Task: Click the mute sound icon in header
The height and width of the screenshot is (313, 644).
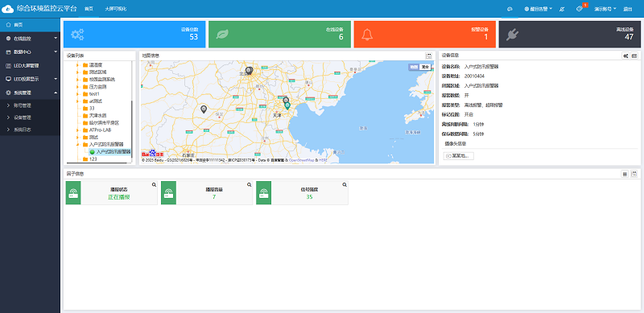Action: click(x=562, y=9)
